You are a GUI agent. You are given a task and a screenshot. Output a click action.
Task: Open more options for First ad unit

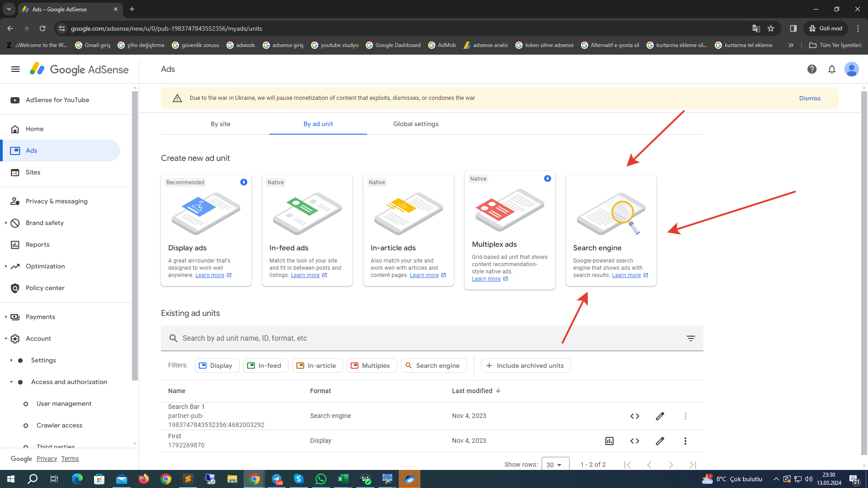coord(685,441)
